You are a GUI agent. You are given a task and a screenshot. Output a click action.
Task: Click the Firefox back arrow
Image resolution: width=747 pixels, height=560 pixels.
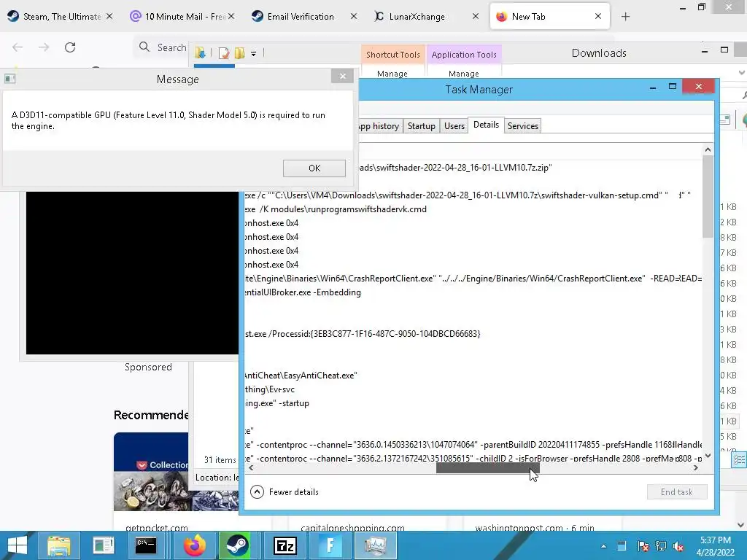(x=18, y=47)
